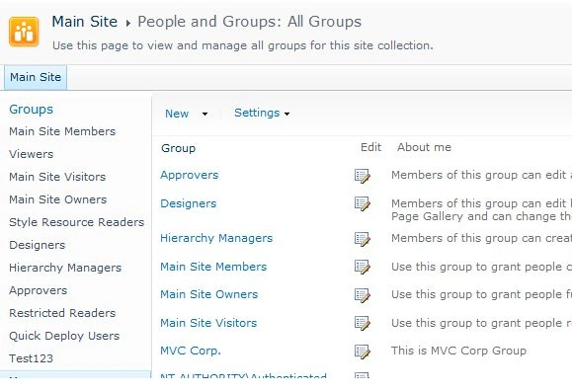This screenshot has width=572, height=392.
Task: Open edit icon for Hierarchy Managers
Action: click(x=363, y=239)
